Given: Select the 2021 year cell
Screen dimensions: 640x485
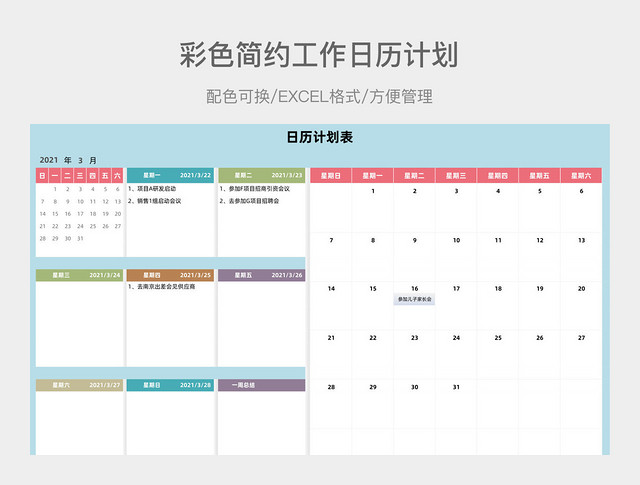Looking at the screenshot, I should (49, 160).
